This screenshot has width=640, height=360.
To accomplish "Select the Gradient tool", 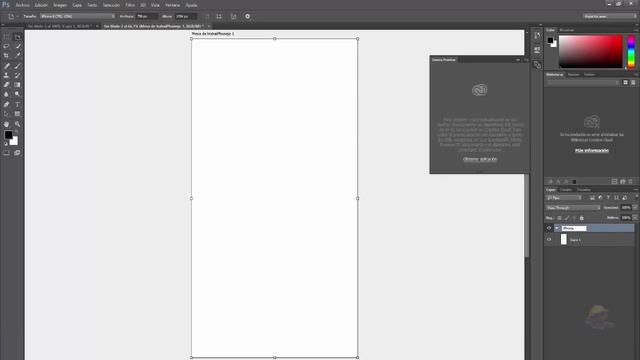I will (18, 85).
